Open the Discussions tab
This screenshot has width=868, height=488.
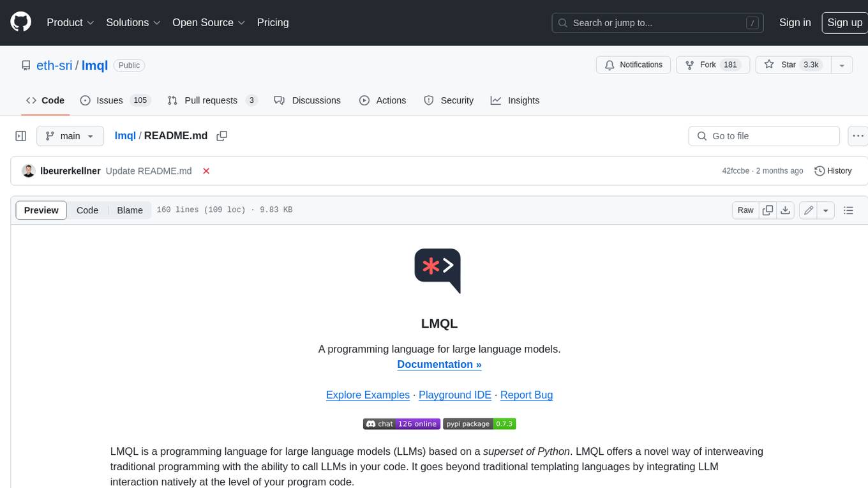[307, 100]
